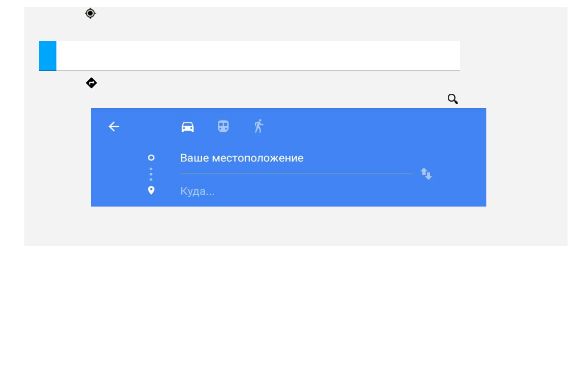Click the magnifying glass search icon
The height and width of the screenshot is (392, 585).
pos(452,98)
